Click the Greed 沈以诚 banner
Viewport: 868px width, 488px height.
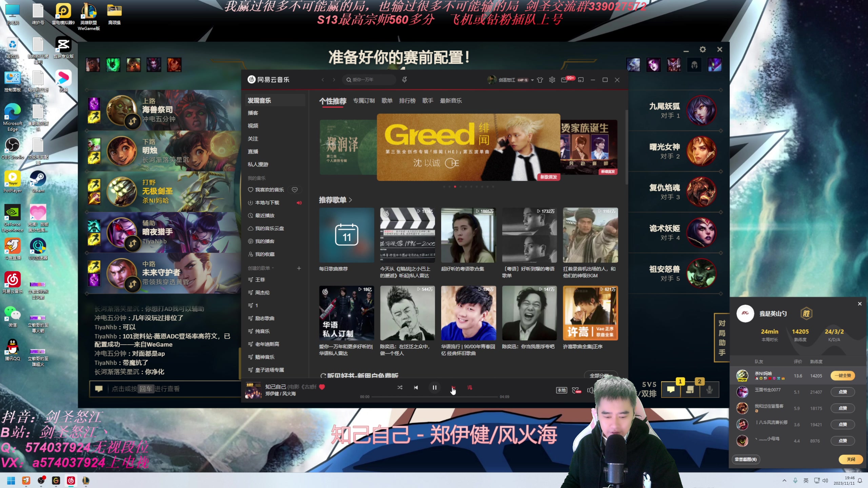468,147
